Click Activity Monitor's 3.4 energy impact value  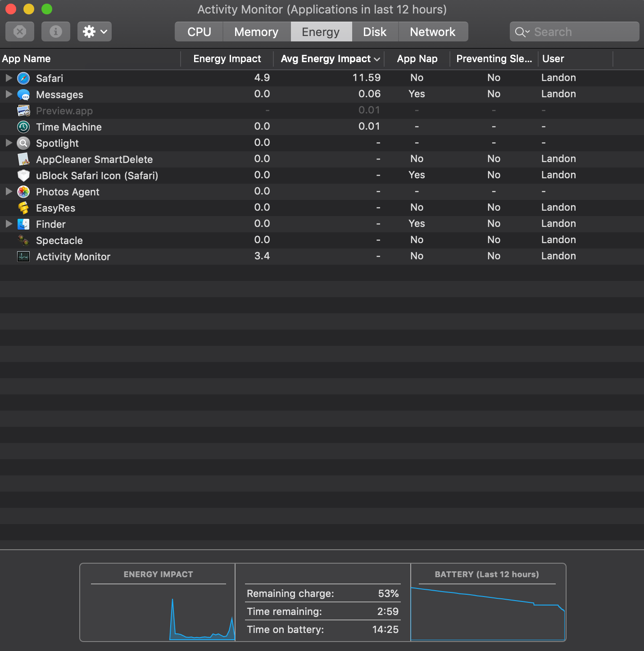(x=262, y=256)
